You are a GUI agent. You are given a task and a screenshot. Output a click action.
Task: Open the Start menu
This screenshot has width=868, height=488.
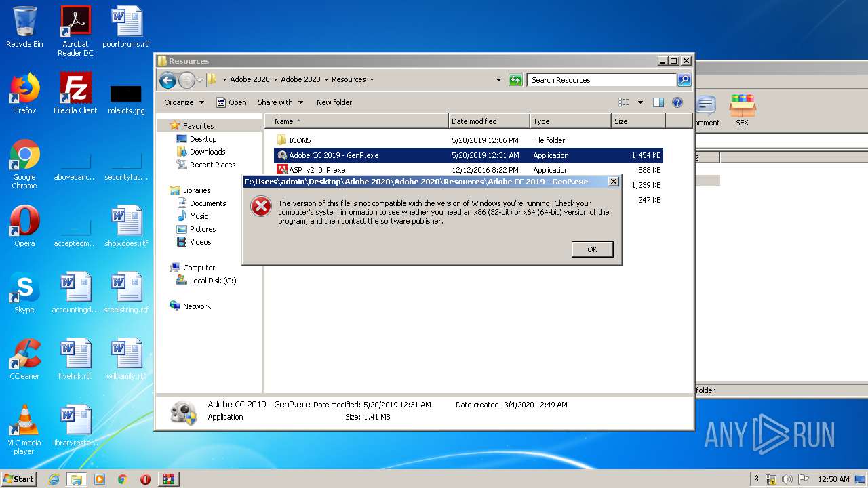click(19, 479)
